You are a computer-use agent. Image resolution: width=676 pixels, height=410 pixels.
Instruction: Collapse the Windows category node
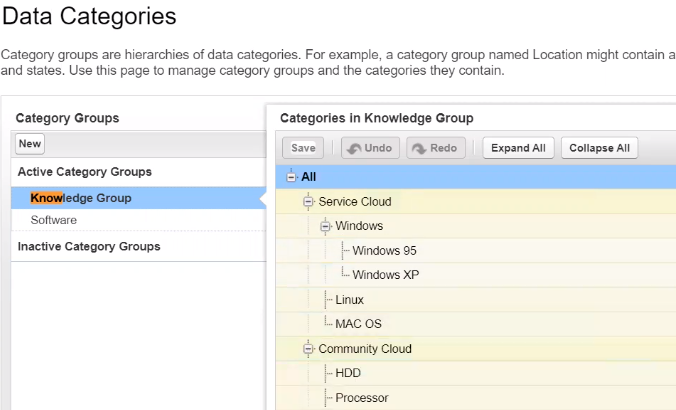coord(325,226)
